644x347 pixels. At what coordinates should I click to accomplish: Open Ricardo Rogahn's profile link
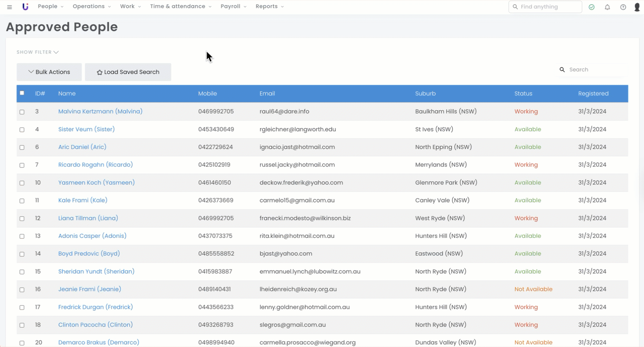tap(96, 165)
